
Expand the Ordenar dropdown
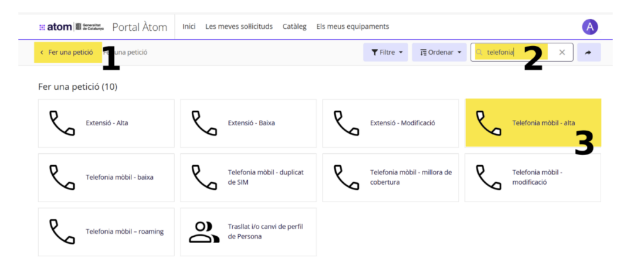[439, 53]
